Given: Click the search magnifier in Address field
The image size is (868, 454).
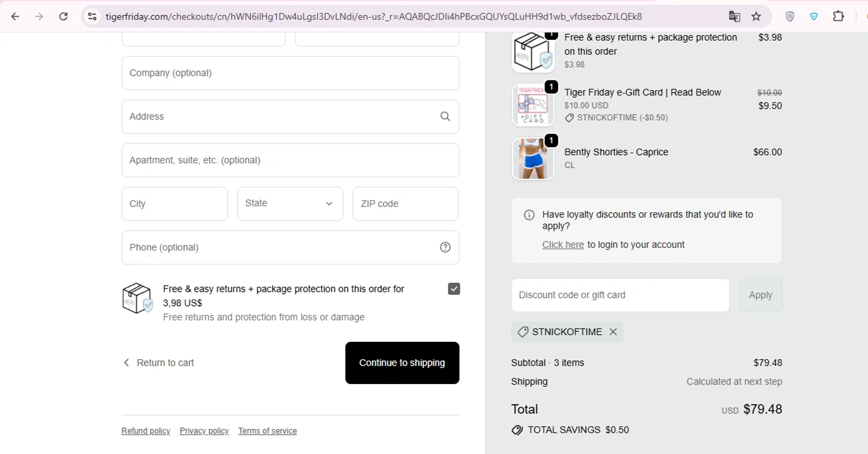Looking at the screenshot, I should click(445, 116).
